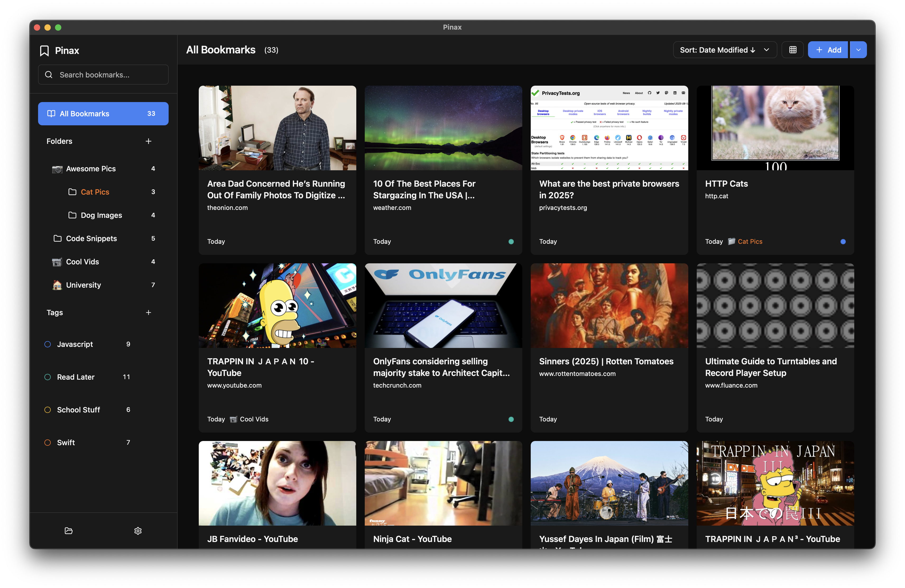
Task: Click the filmstrip icon beside Cool Vids
Action: pos(57,262)
